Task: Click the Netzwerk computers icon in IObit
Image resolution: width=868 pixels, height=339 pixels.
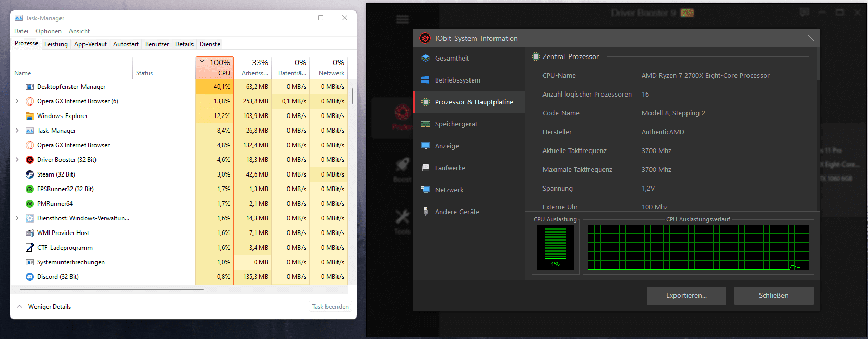Action: point(426,190)
